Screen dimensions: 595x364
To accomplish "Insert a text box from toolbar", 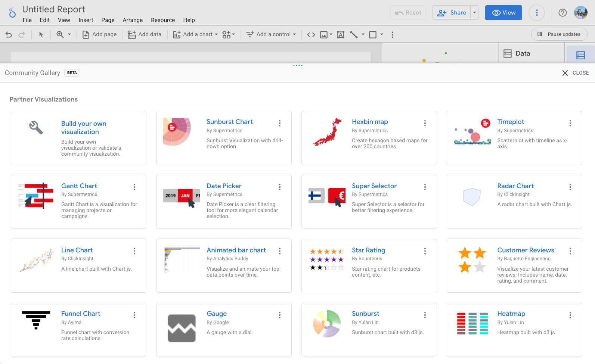I will tap(340, 35).
